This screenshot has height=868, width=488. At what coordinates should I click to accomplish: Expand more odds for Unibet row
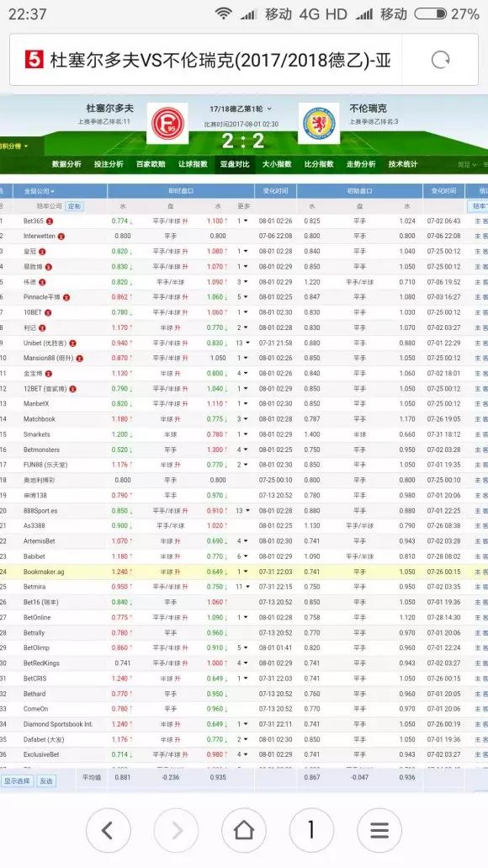tap(242, 343)
